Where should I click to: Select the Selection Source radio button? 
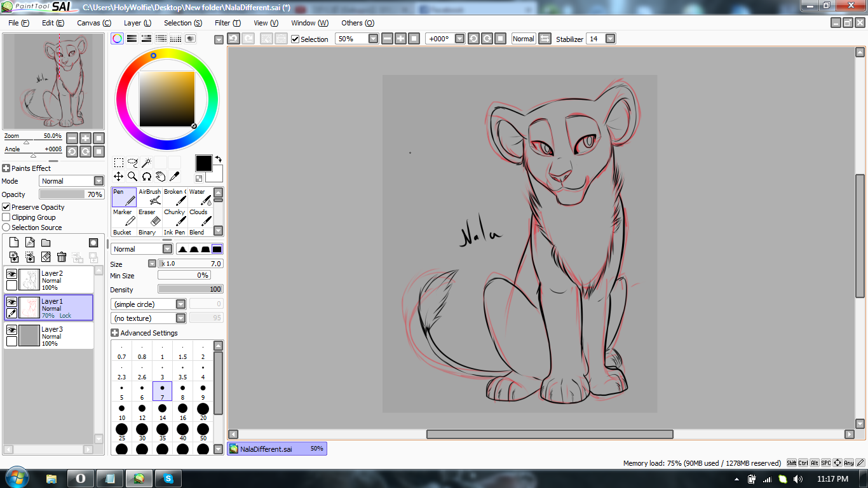pos(6,227)
